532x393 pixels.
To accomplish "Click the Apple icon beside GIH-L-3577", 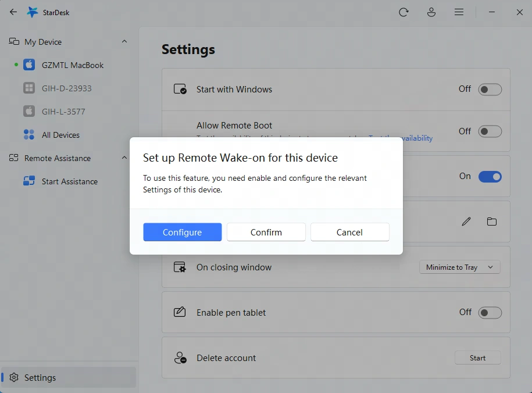I will point(29,111).
